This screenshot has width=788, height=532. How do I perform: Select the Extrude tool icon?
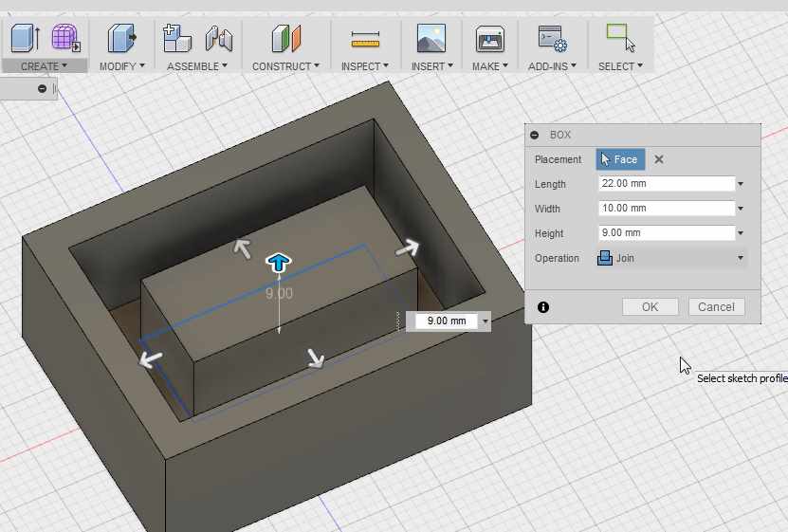(x=25, y=38)
